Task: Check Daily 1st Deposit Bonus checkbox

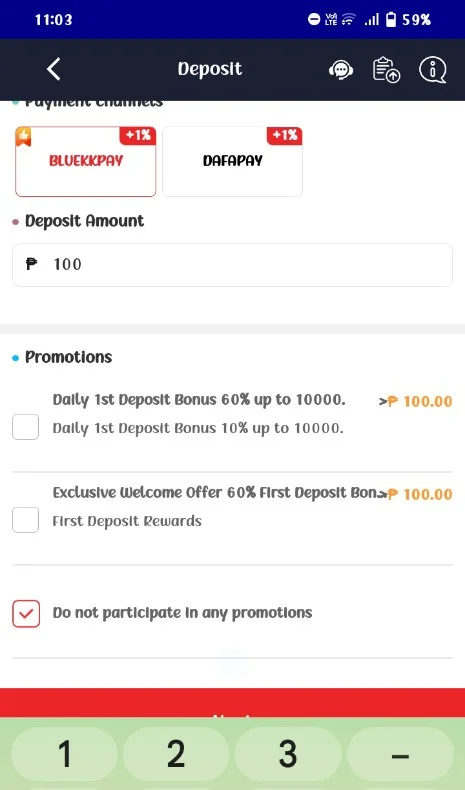Action: point(26,427)
